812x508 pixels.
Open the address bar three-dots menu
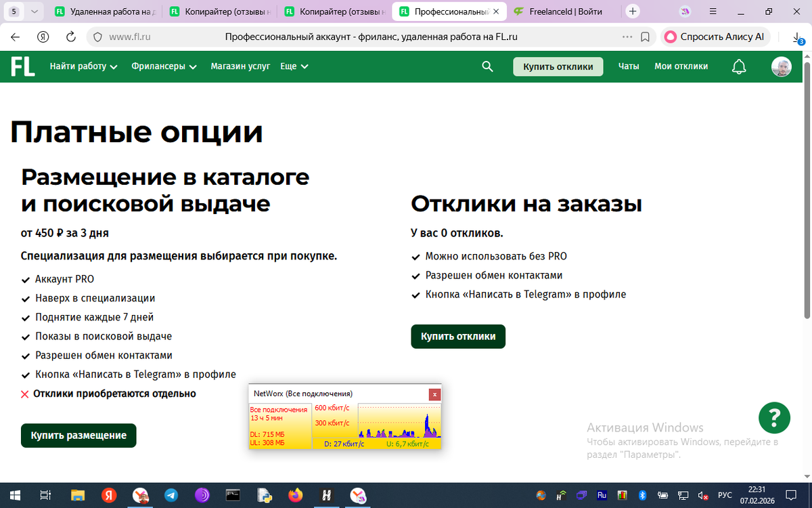[x=627, y=37]
